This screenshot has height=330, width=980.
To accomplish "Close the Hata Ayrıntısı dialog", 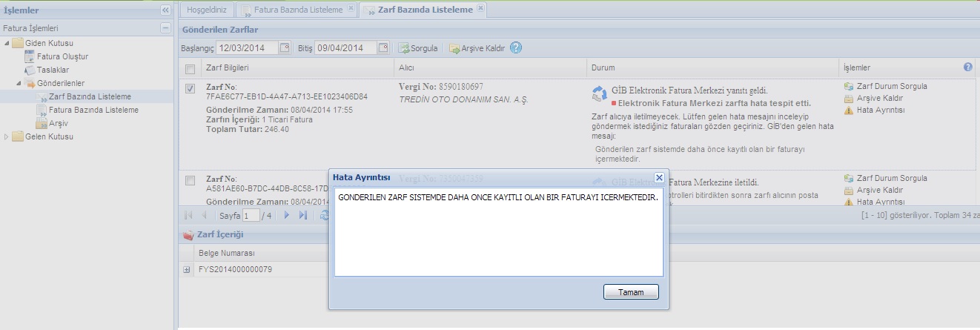I will pos(658,178).
